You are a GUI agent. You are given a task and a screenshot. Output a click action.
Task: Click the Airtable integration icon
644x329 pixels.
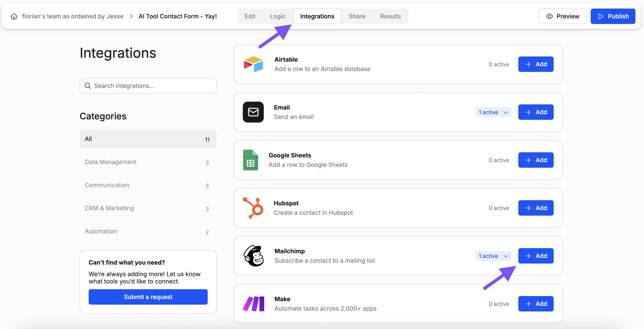(x=253, y=64)
